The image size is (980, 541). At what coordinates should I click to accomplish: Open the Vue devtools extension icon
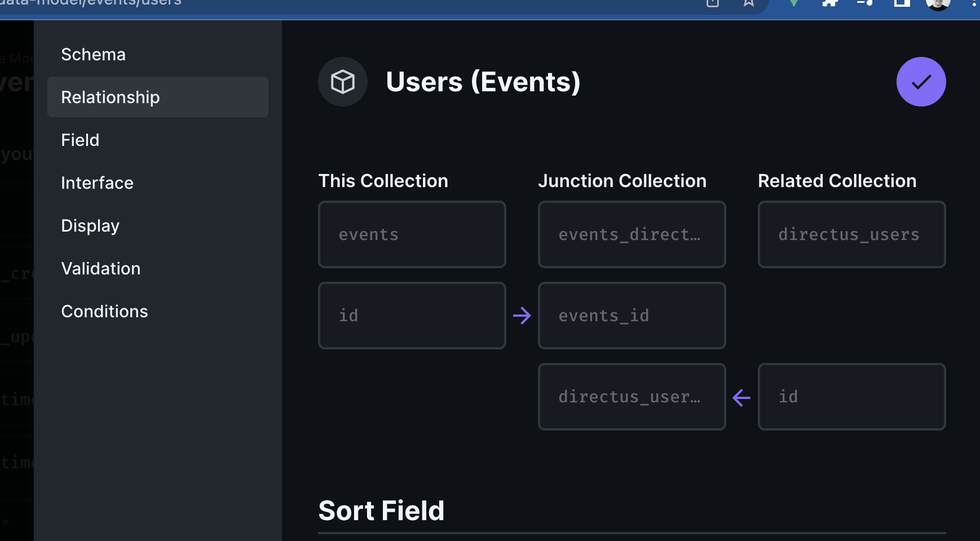pyautogui.click(x=793, y=2)
